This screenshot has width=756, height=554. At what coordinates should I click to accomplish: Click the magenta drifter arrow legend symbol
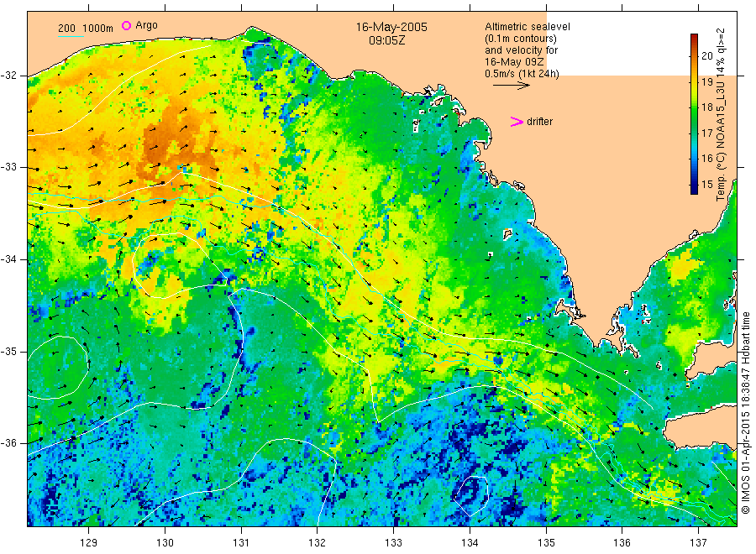click(517, 122)
